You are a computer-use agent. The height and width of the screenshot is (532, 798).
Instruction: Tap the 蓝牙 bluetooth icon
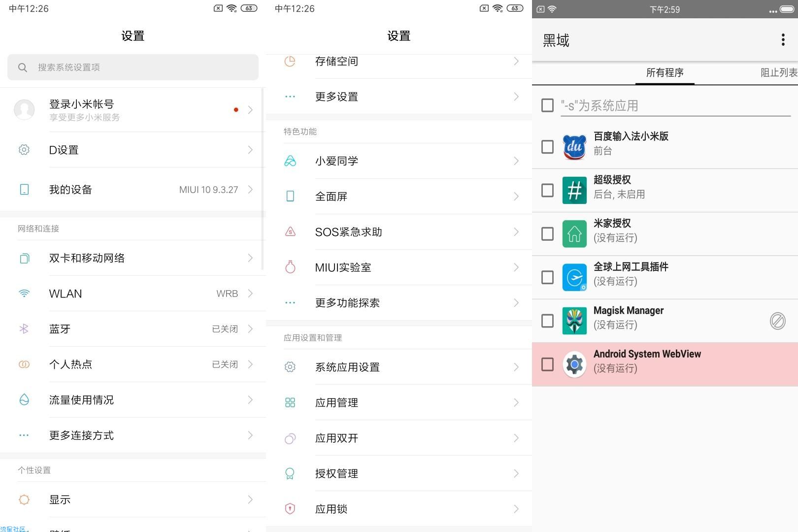(24, 329)
